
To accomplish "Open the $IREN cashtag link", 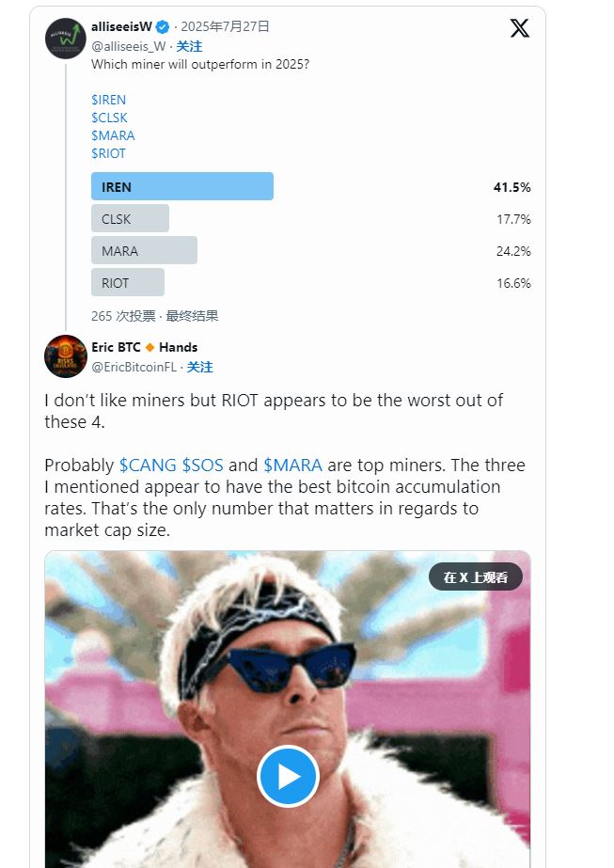I will point(108,100).
